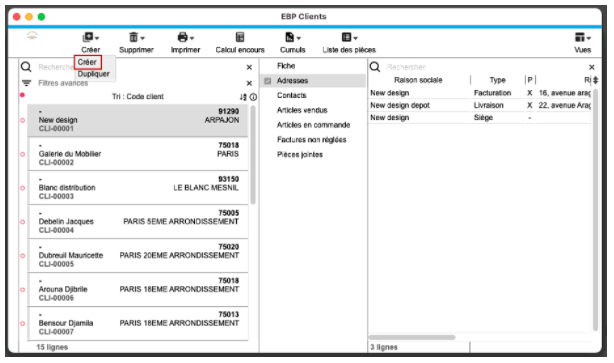Click the sort order icon beside Tri

(243, 97)
